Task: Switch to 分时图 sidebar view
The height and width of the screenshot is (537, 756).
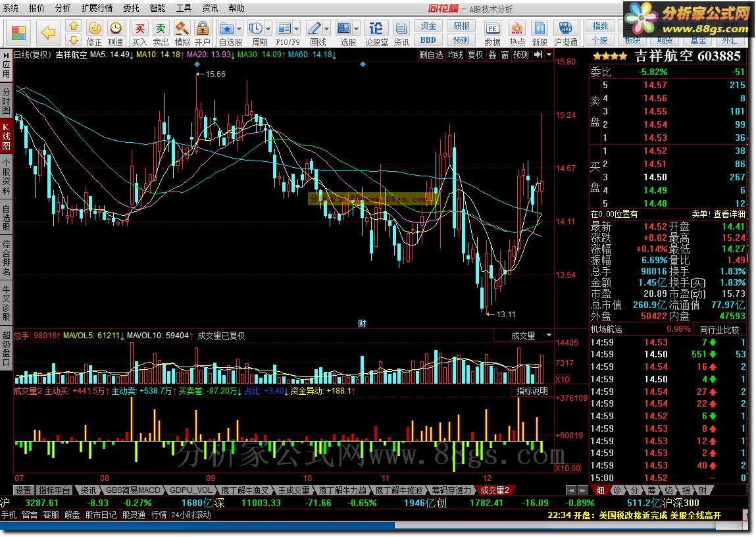Action: click(6, 100)
